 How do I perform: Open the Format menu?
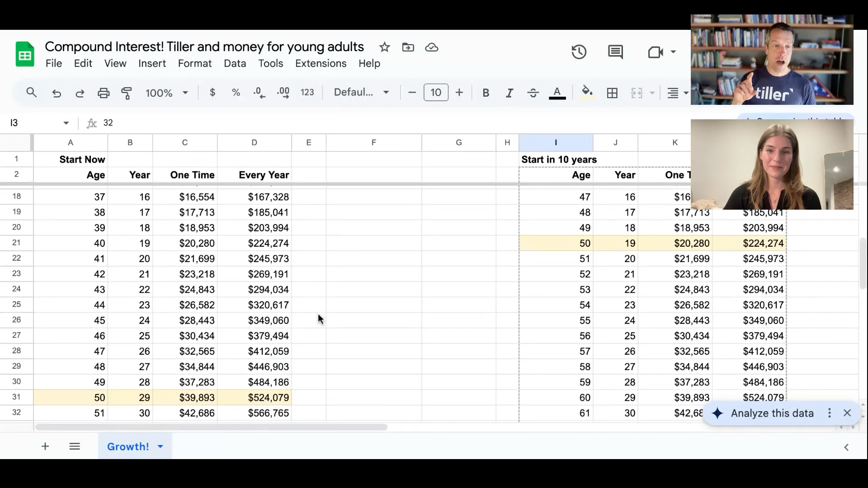[x=195, y=64]
